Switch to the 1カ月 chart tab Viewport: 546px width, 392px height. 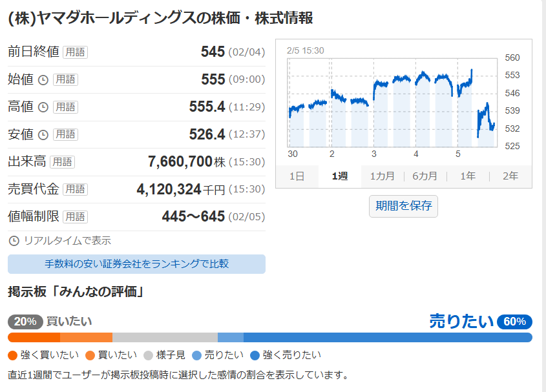pyautogui.click(x=381, y=176)
